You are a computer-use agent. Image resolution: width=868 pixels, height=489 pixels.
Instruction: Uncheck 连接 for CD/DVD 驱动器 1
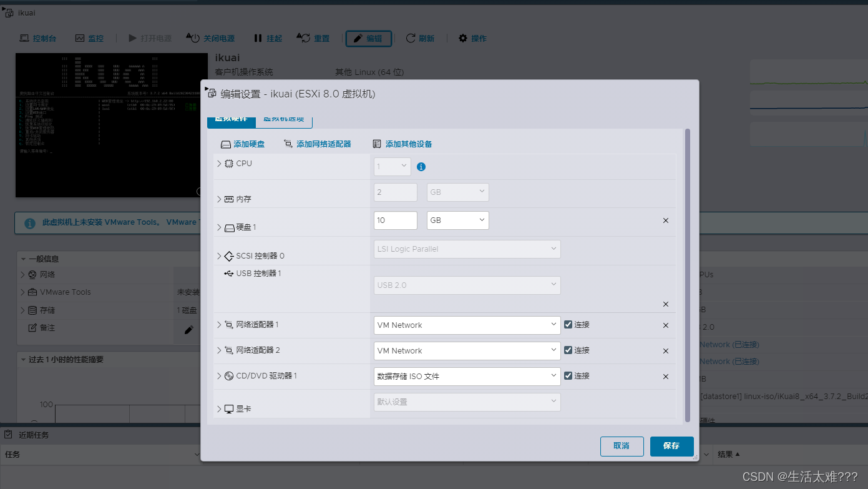click(567, 375)
